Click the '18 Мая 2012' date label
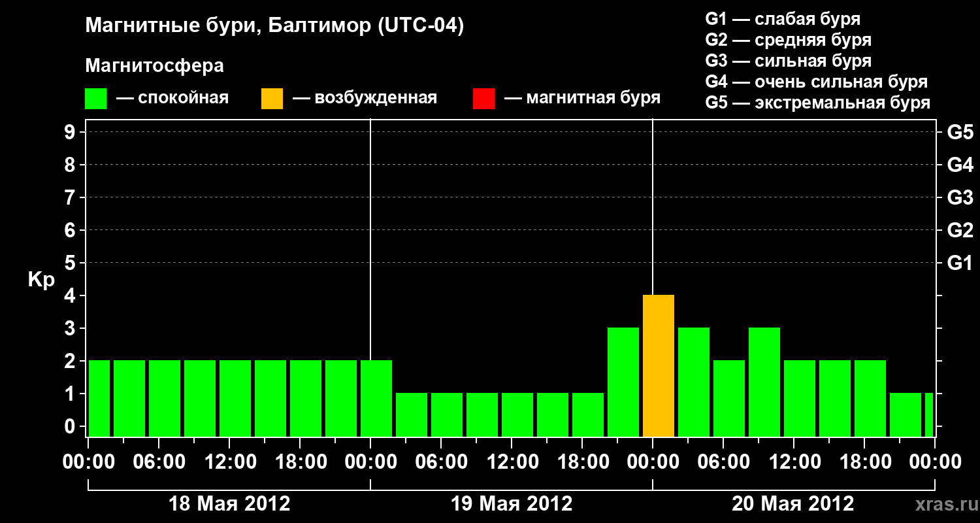Screen dimensions: 980x523 point(229,504)
